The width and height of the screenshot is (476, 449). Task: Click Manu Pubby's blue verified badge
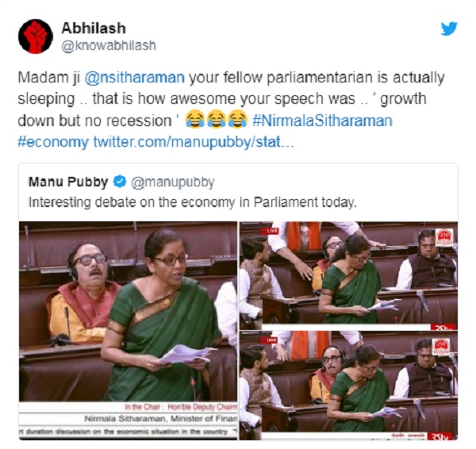(x=120, y=182)
